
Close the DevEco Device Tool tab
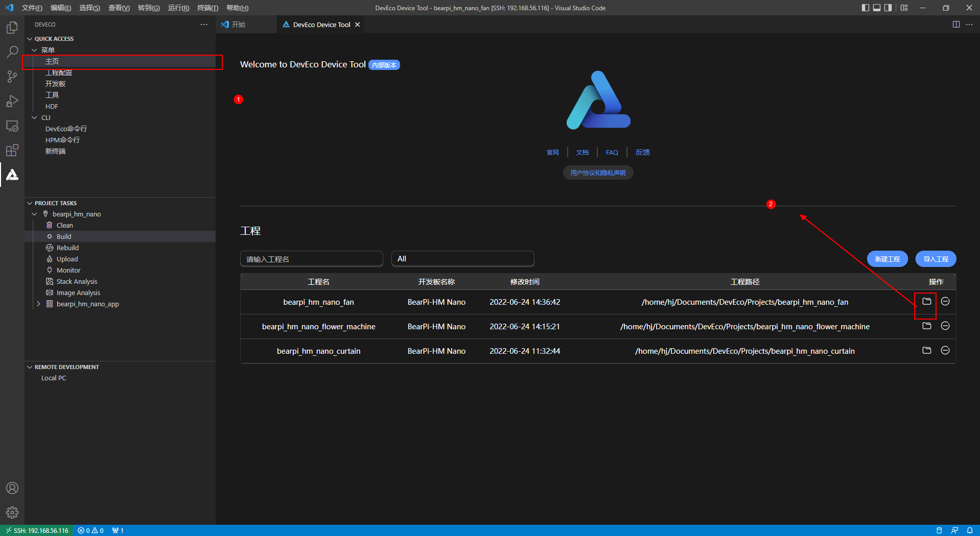358,25
